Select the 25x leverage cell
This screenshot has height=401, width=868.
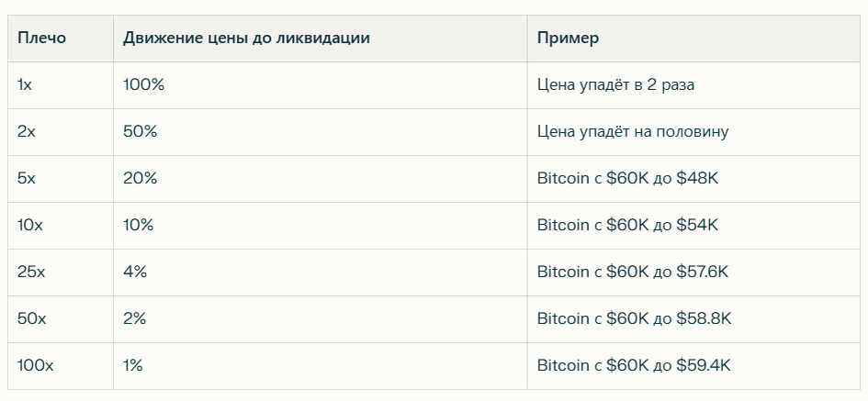coord(61,273)
